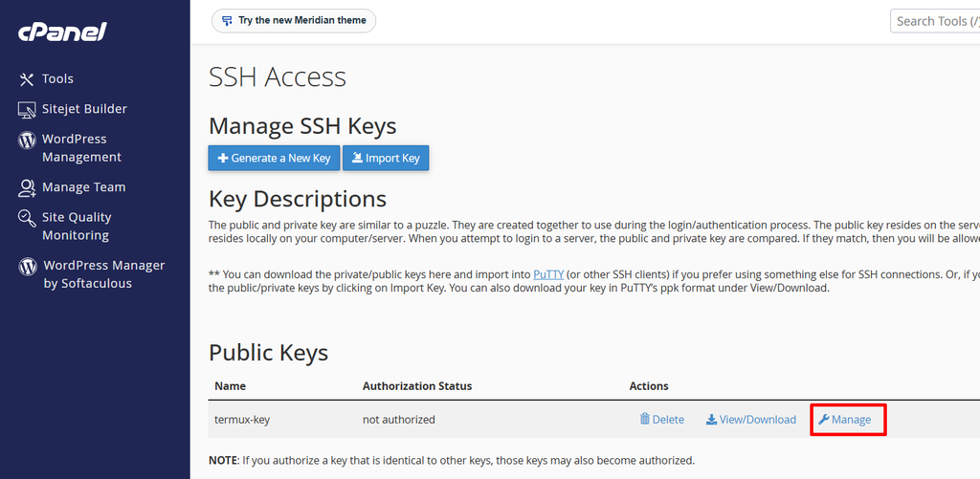Click the wrench icon beside Manage

click(x=823, y=420)
